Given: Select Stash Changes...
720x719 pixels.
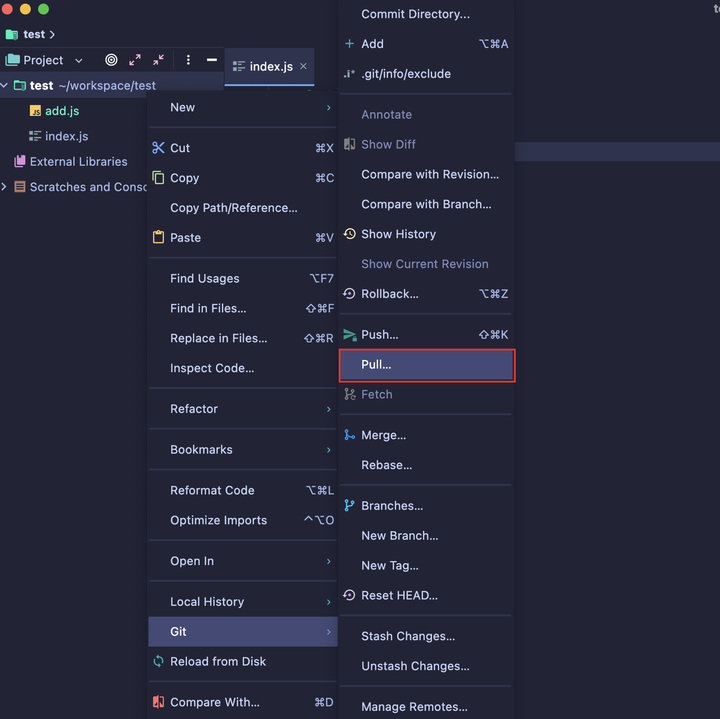Looking at the screenshot, I should click(426, 636).
